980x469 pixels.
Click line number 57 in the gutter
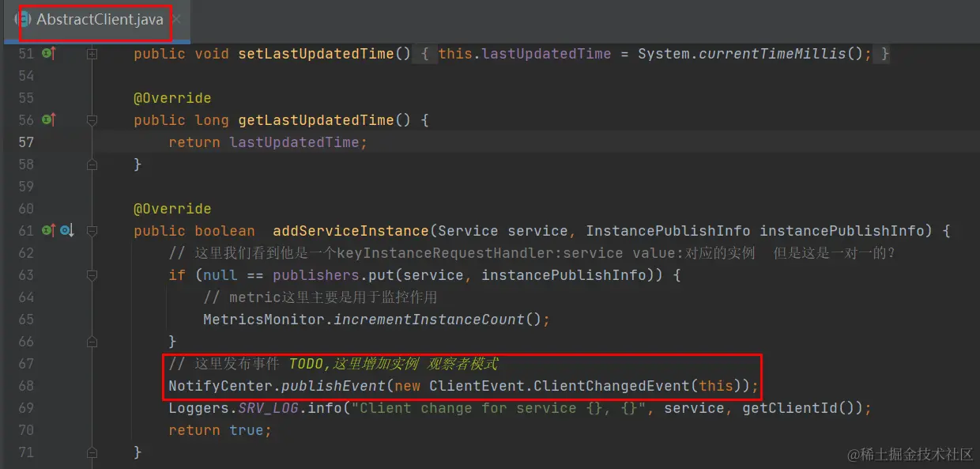pyautogui.click(x=26, y=142)
